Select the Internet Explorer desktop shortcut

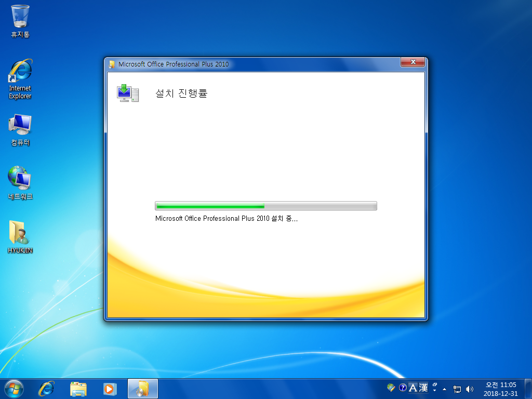click(20, 79)
